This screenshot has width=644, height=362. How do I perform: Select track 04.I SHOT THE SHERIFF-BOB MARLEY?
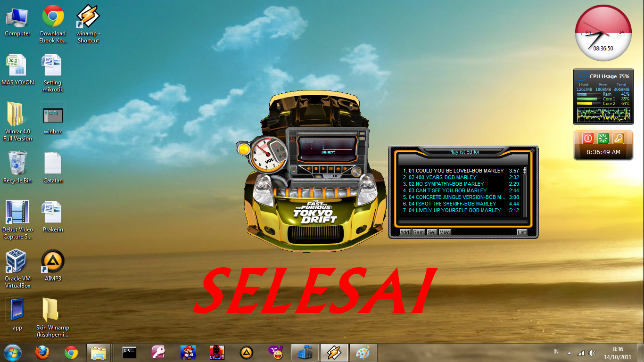pyautogui.click(x=461, y=204)
